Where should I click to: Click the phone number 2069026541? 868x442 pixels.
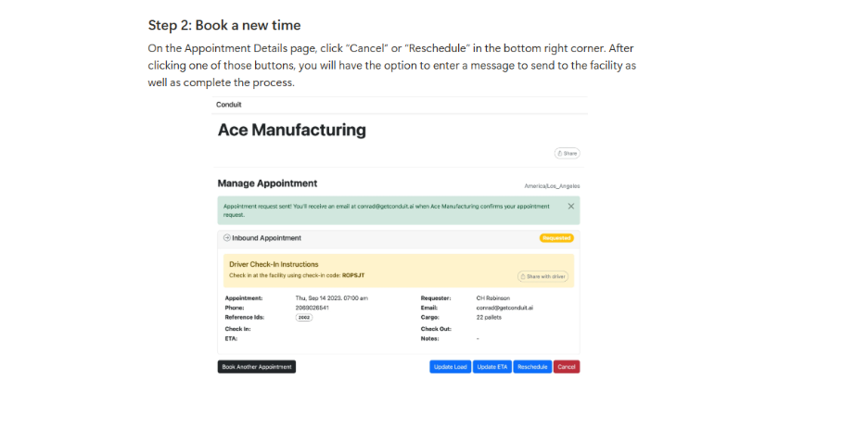312,308
